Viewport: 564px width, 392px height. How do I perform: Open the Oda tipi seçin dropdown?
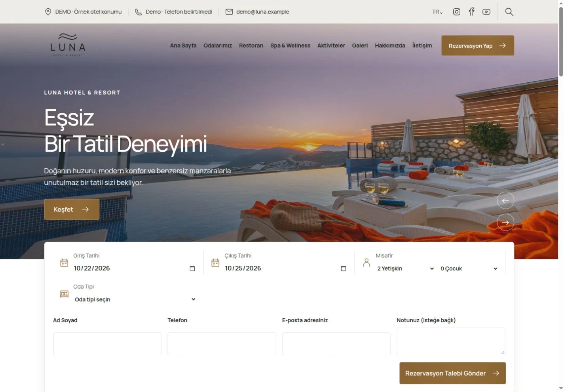coord(135,299)
